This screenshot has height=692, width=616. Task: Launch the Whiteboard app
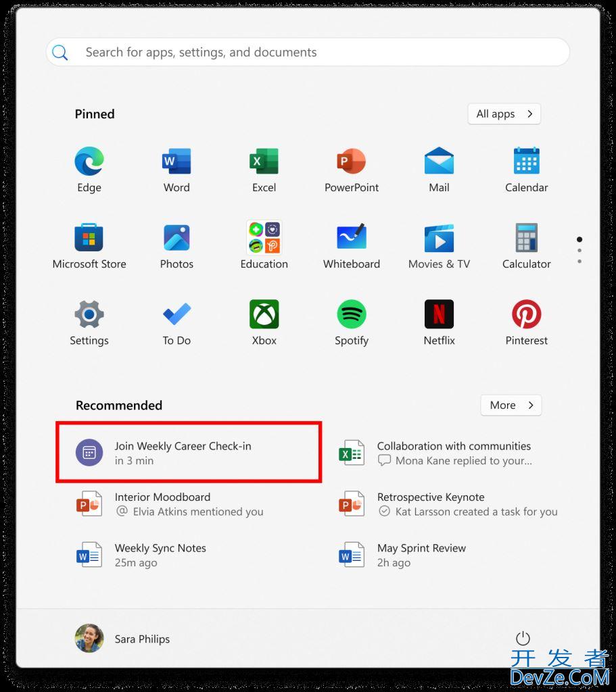(x=352, y=237)
